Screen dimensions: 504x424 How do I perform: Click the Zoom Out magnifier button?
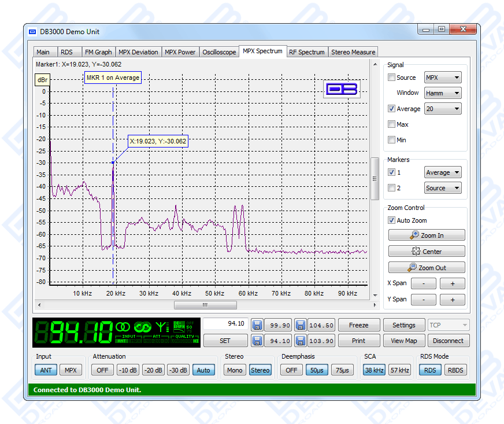click(x=427, y=268)
